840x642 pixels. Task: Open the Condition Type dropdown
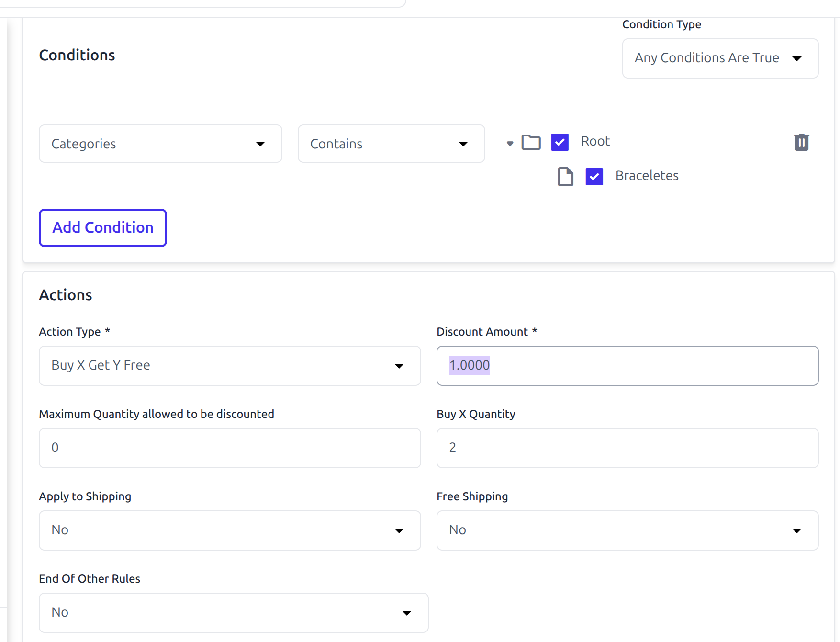point(720,58)
